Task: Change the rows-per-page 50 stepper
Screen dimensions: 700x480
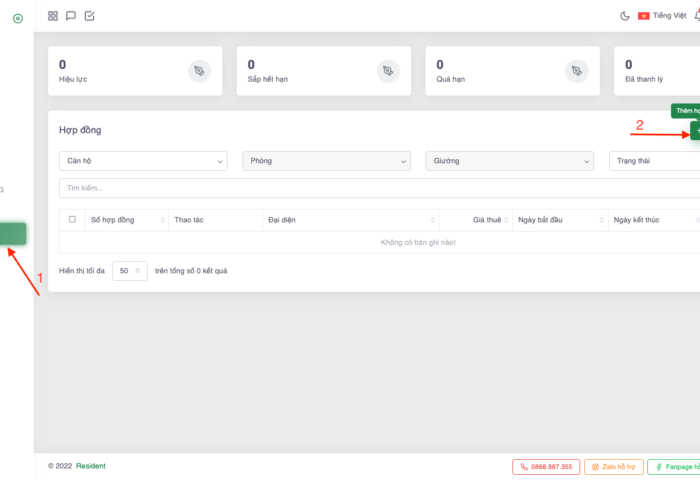Action: (x=130, y=271)
